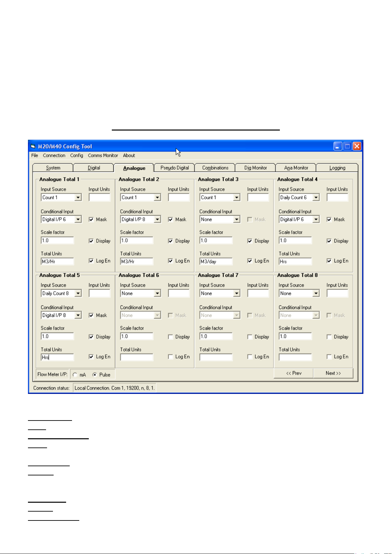This screenshot has width=392, height=554.
Task: Click the Next >> button
Action: (x=333, y=373)
